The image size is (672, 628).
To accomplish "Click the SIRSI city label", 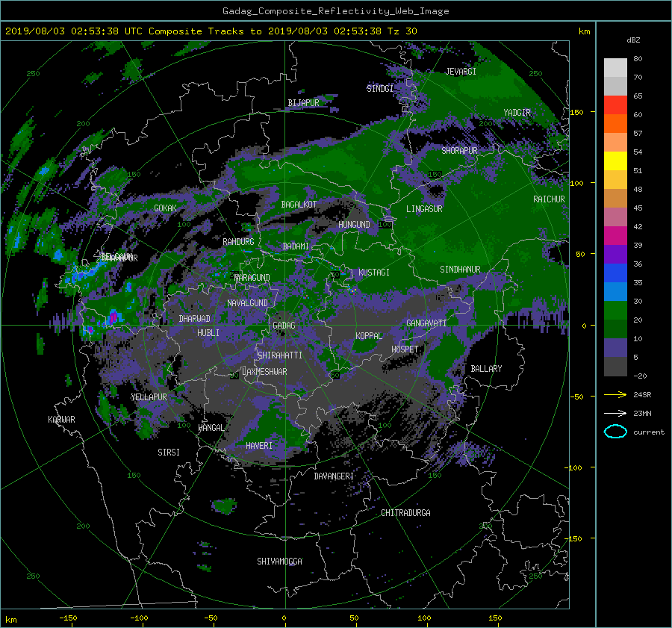I will pyautogui.click(x=169, y=453).
